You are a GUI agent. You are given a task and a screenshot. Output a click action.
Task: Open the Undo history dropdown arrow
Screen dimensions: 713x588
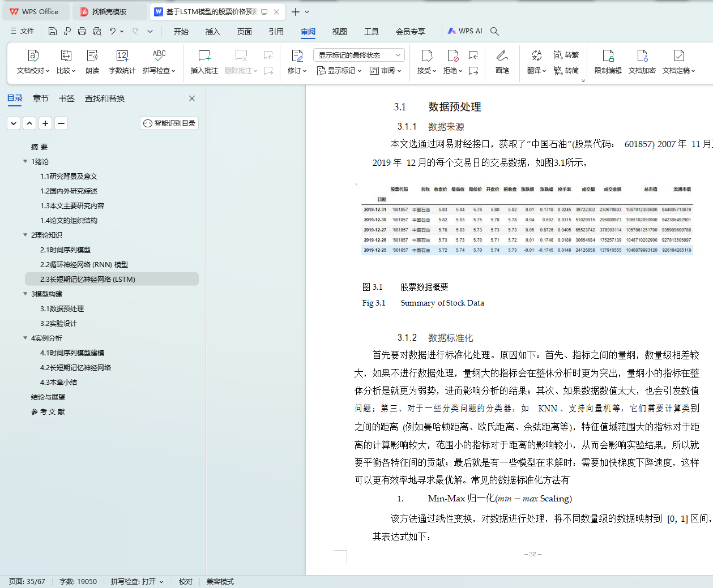(x=122, y=31)
